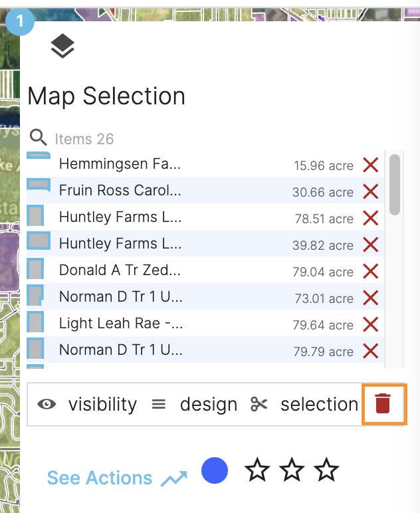Select Huntley Farms 39.82 acre thumbnail

[x=39, y=241]
